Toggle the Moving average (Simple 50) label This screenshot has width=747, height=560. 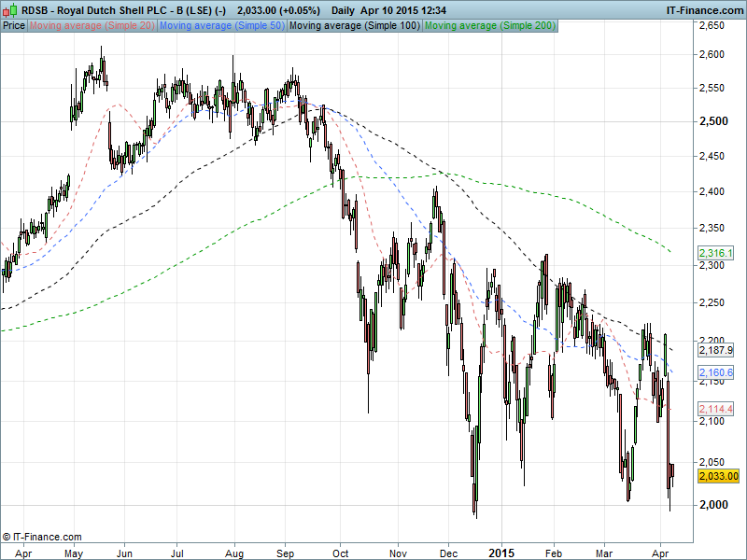(x=221, y=25)
